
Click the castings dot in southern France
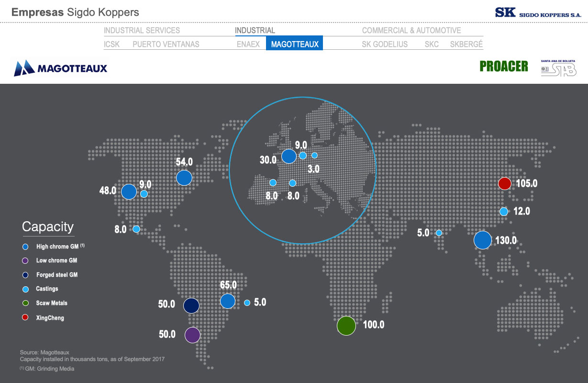click(293, 183)
